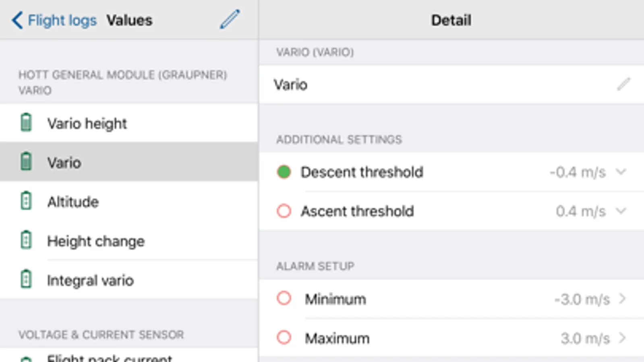Image resolution: width=644 pixels, height=362 pixels.
Task: Open Maximum alarm detail chevron
Action: point(622,338)
